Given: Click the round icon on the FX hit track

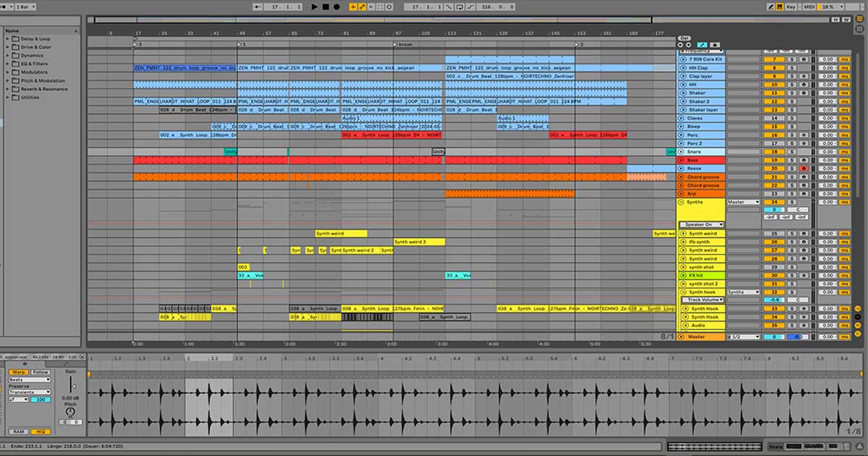Looking at the screenshot, I should tap(681, 276).
